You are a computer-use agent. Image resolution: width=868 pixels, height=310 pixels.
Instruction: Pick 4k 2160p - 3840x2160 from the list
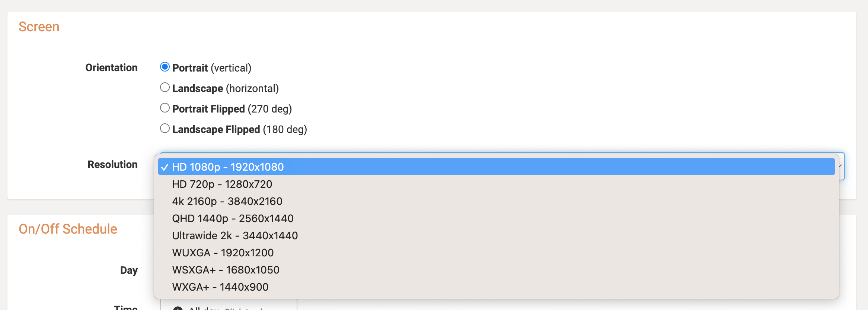227,201
